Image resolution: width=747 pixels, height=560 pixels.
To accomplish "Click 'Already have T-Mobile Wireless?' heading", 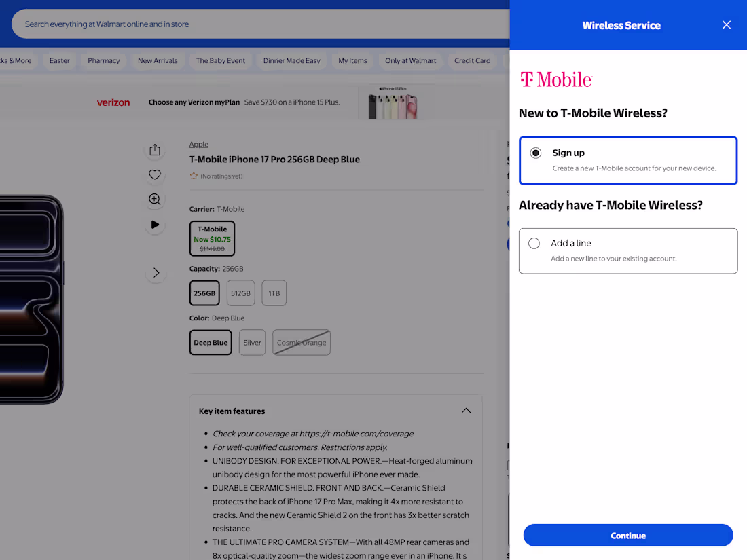I will [611, 205].
